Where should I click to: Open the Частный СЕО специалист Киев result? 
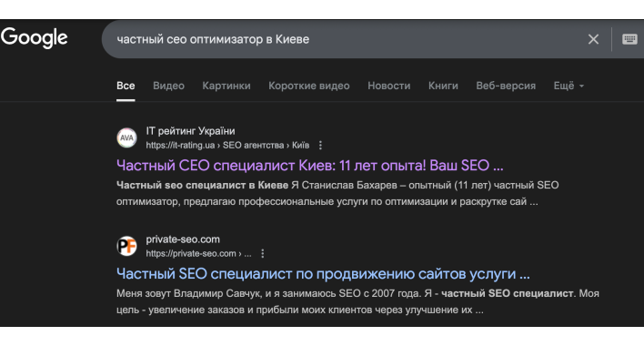pos(309,165)
